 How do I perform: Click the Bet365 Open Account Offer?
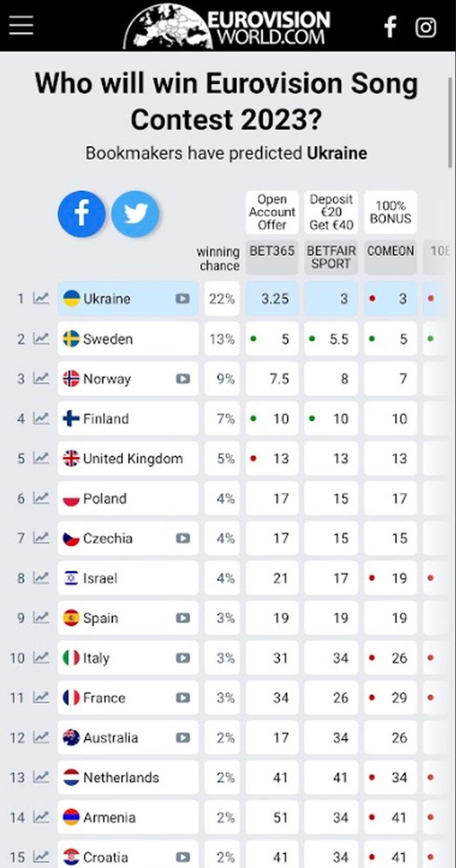click(x=272, y=212)
